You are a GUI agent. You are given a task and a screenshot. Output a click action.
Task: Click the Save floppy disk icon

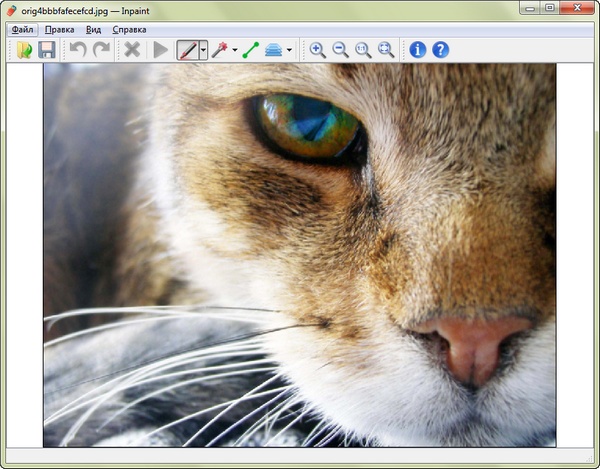[47, 49]
